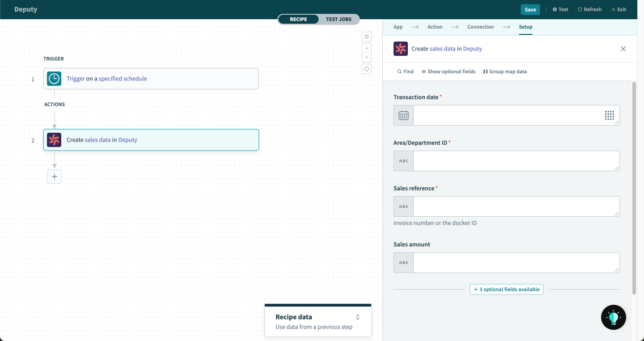Open the Transaction date calendar picker
Screen dimensions: 644x341
(x=403, y=115)
